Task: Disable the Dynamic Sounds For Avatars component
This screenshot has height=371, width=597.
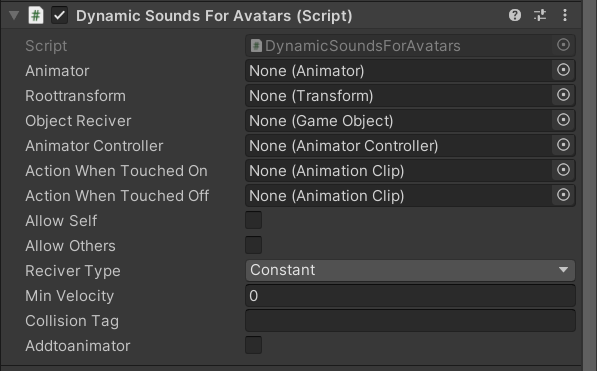Action: coord(60,16)
